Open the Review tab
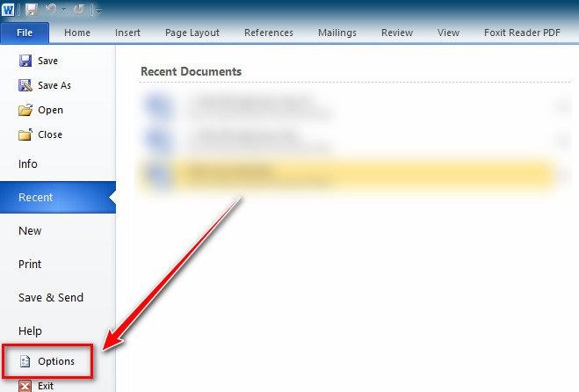The width and height of the screenshot is (579, 392). (397, 33)
